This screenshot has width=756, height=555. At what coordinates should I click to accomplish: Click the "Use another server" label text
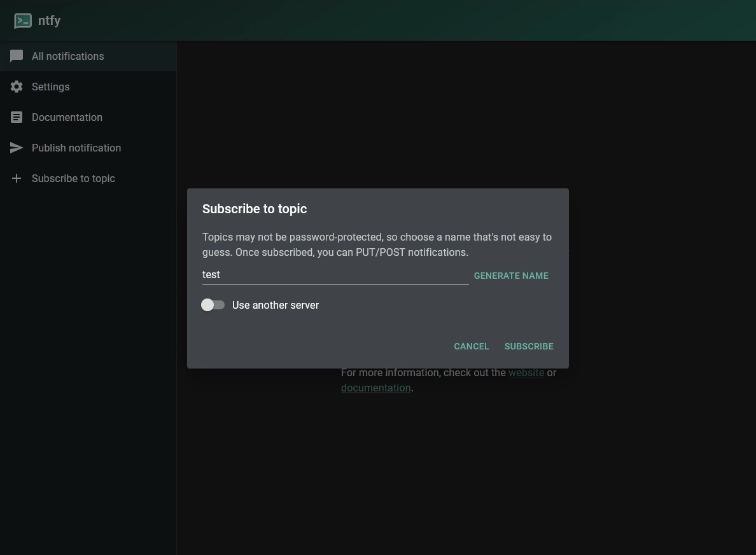point(275,305)
